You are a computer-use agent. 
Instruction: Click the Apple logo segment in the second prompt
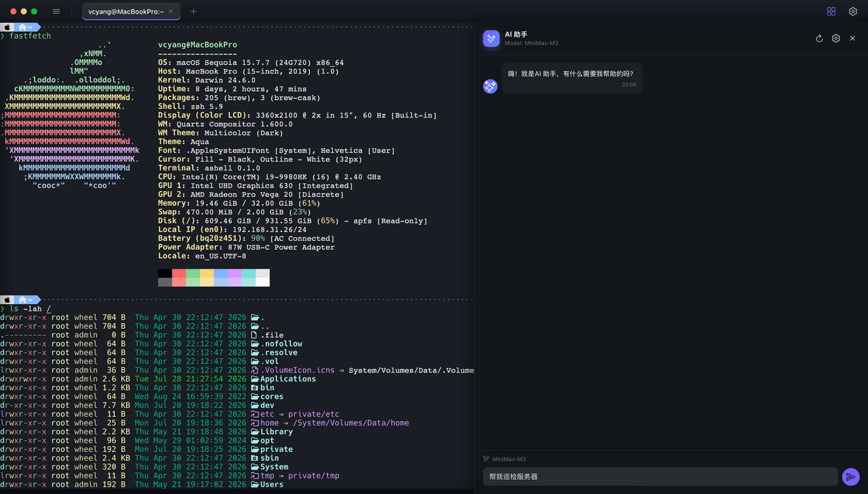click(7, 299)
